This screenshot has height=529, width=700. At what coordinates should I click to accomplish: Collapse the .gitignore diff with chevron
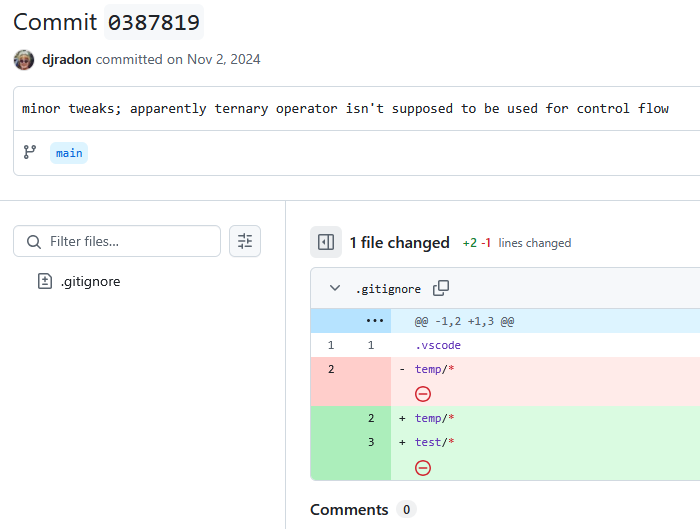[335, 288]
